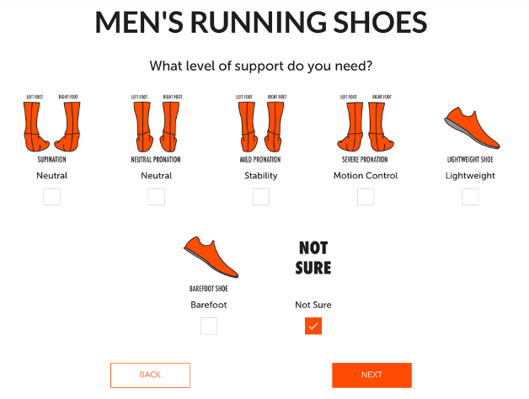Viewport: 529px width, 399px height.
Task: Click the Stability text label
Action: pyautogui.click(x=261, y=176)
